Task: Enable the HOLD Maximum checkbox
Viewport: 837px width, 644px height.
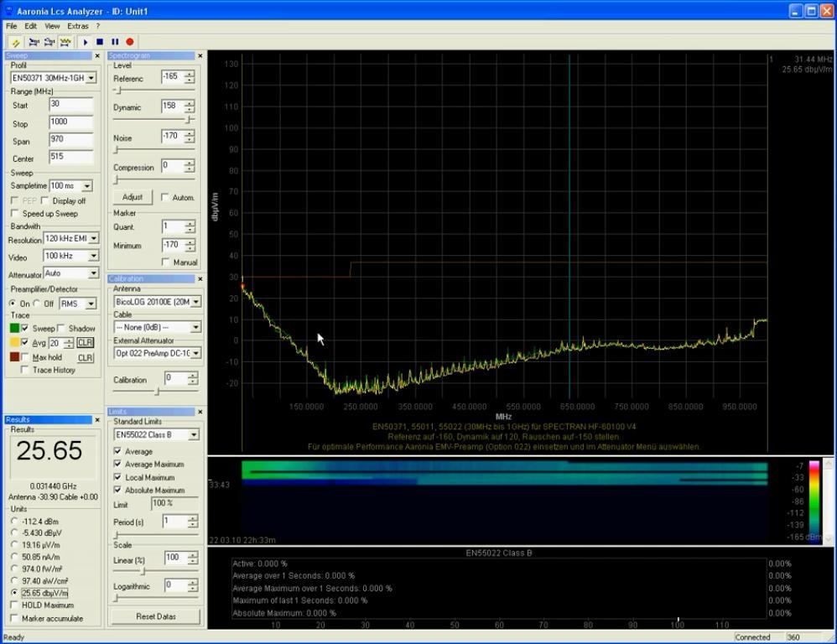Action: click(15, 605)
